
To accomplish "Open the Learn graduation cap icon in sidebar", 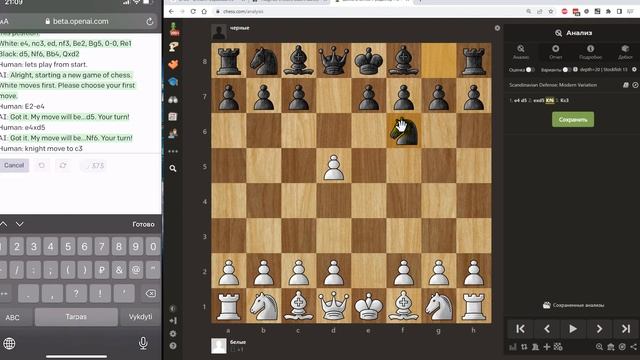I will [173, 82].
